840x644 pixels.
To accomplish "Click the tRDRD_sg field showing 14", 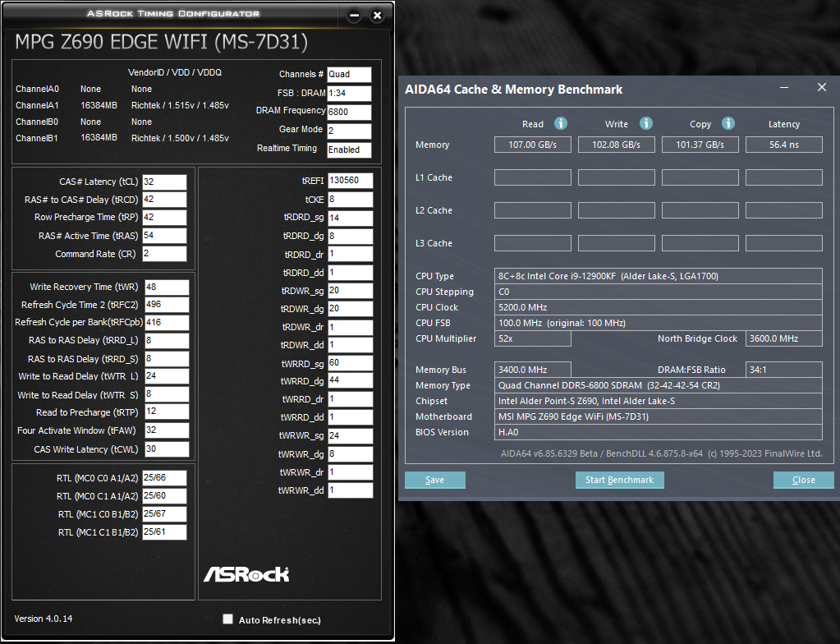I will (351, 218).
